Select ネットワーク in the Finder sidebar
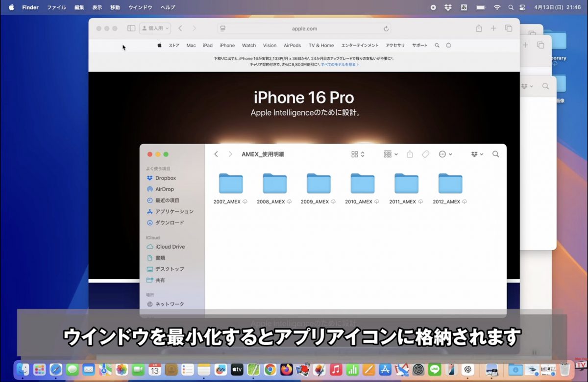Image resolution: width=588 pixels, height=382 pixels. coord(170,304)
